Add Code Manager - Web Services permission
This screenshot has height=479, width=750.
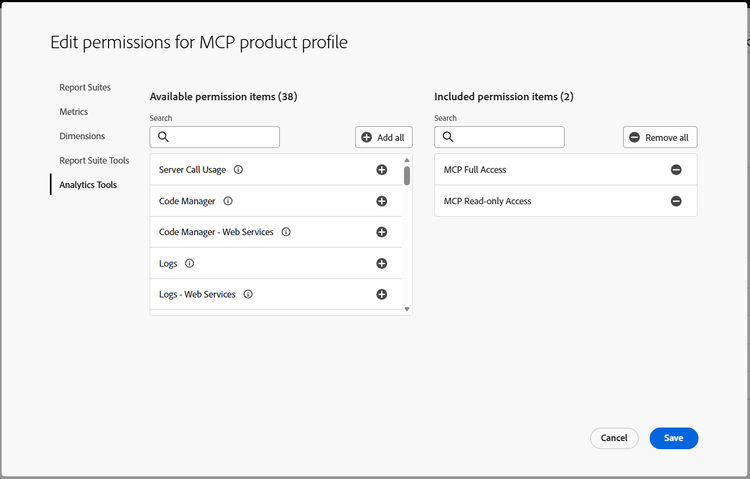(x=381, y=232)
